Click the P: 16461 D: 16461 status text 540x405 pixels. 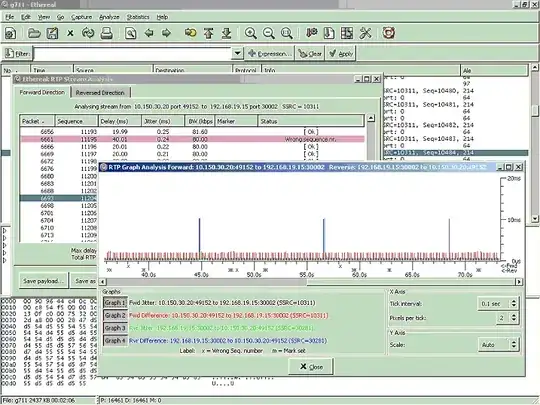(x=131, y=400)
